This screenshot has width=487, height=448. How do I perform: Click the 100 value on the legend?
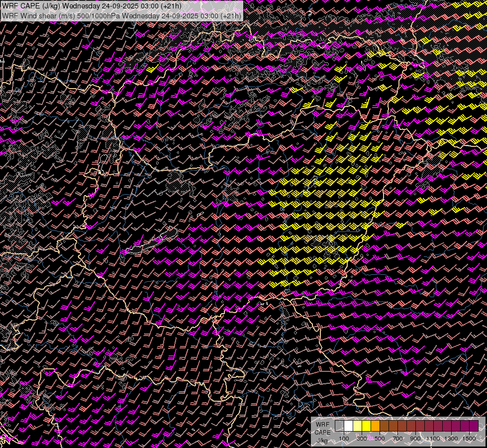pyautogui.click(x=344, y=439)
